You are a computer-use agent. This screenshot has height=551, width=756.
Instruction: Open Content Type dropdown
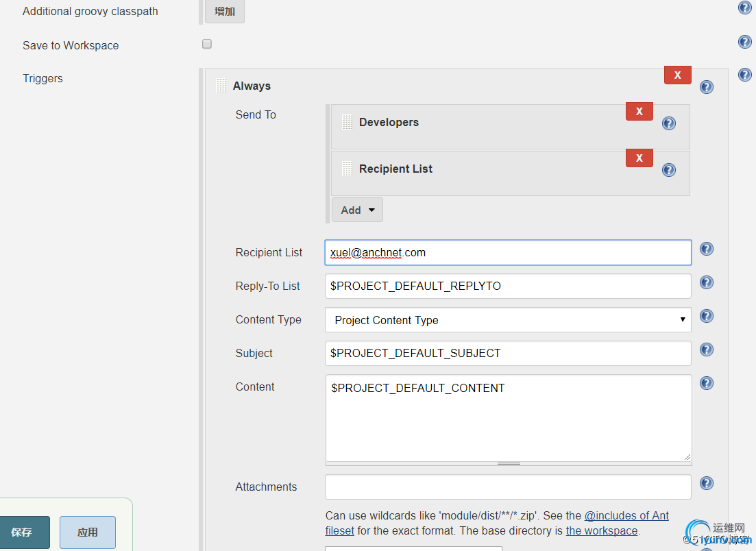click(508, 320)
